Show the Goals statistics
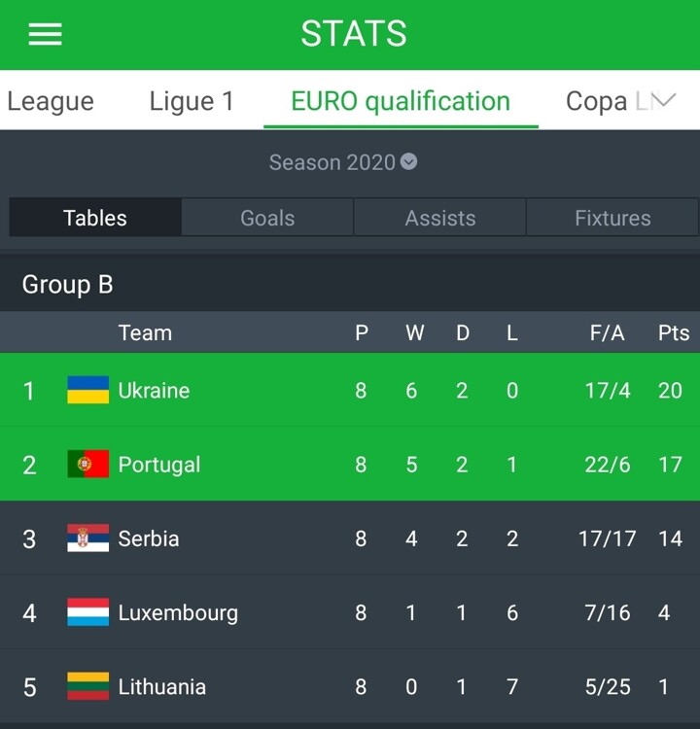This screenshot has width=700, height=729. pos(267,218)
